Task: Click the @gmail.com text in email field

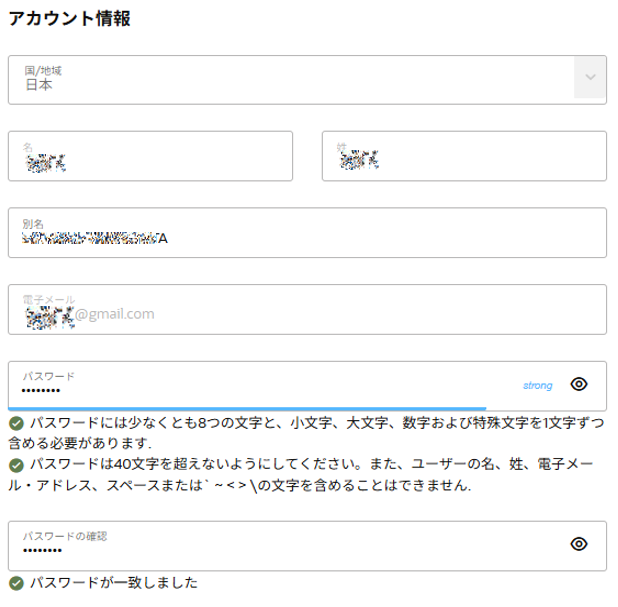Action: coord(115,314)
